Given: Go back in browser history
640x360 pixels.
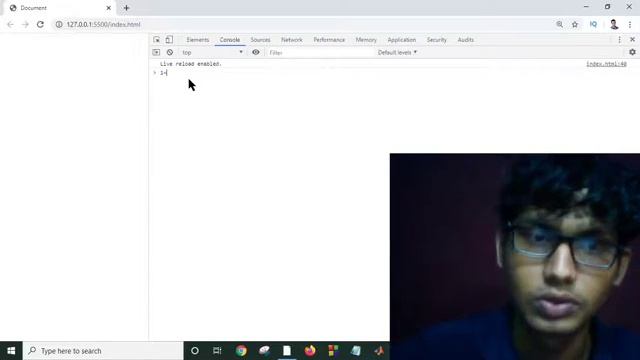Looking at the screenshot, I should [x=11, y=24].
